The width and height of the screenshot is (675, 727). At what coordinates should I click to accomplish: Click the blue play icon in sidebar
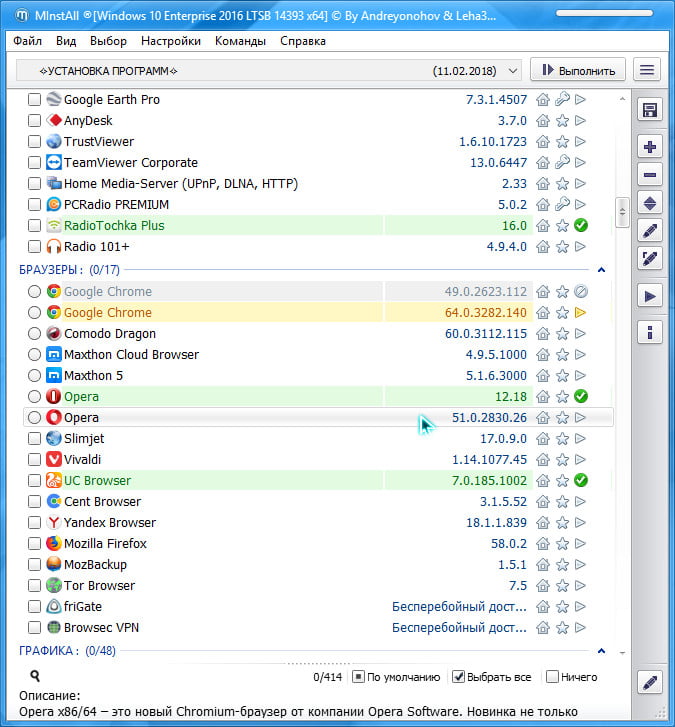point(650,296)
